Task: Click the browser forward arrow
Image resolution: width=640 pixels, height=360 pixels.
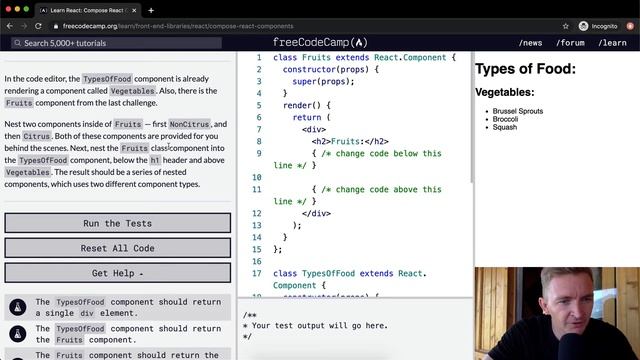Action: click(24, 26)
